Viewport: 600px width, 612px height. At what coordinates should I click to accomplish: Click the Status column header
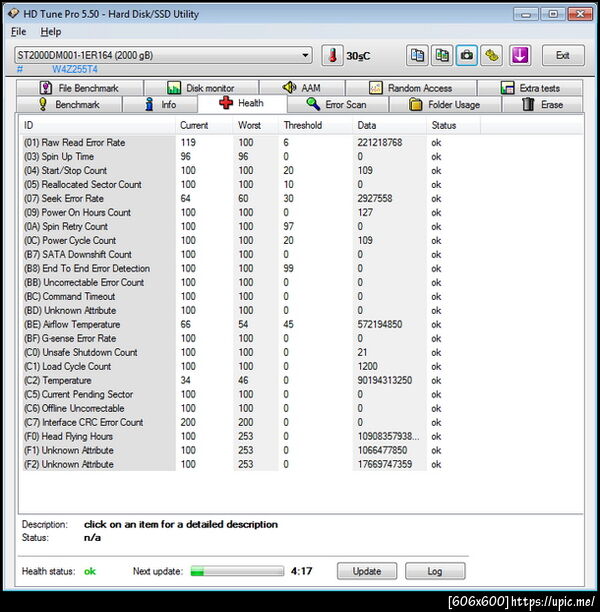point(453,125)
